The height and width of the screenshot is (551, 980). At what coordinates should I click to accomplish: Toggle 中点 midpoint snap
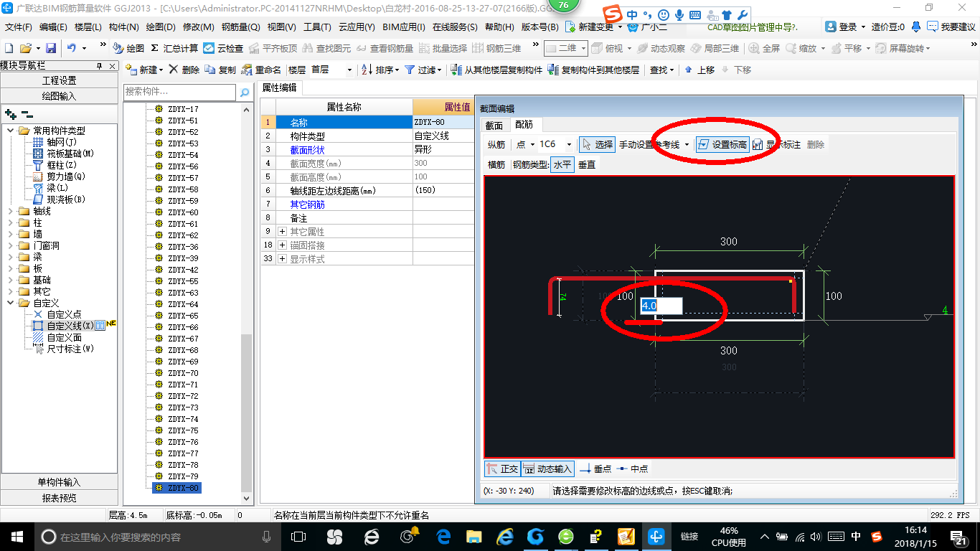(632, 468)
